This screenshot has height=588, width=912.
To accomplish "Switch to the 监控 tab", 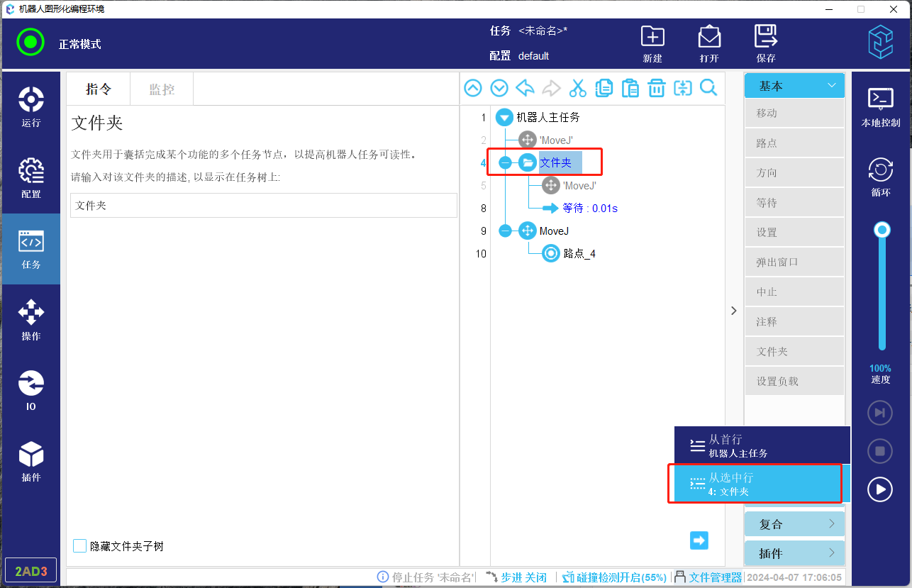I will 162,89.
